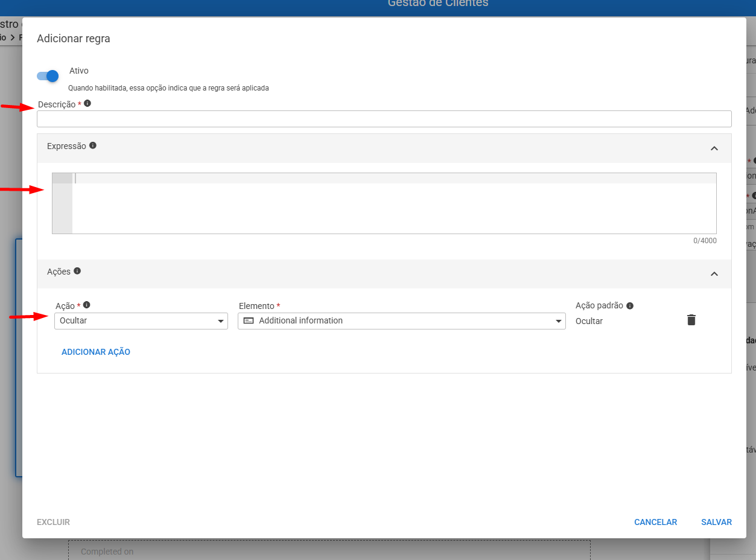The width and height of the screenshot is (756, 560).
Task: Toggle the Ativo switch
Action: pyautogui.click(x=48, y=76)
